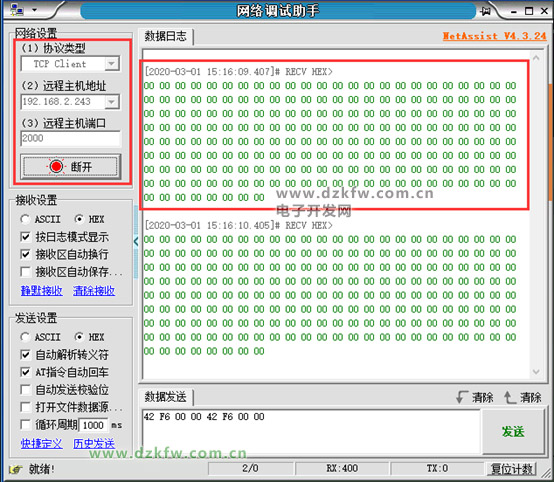Open the title bar dropdown arrow menu

click(35, 10)
